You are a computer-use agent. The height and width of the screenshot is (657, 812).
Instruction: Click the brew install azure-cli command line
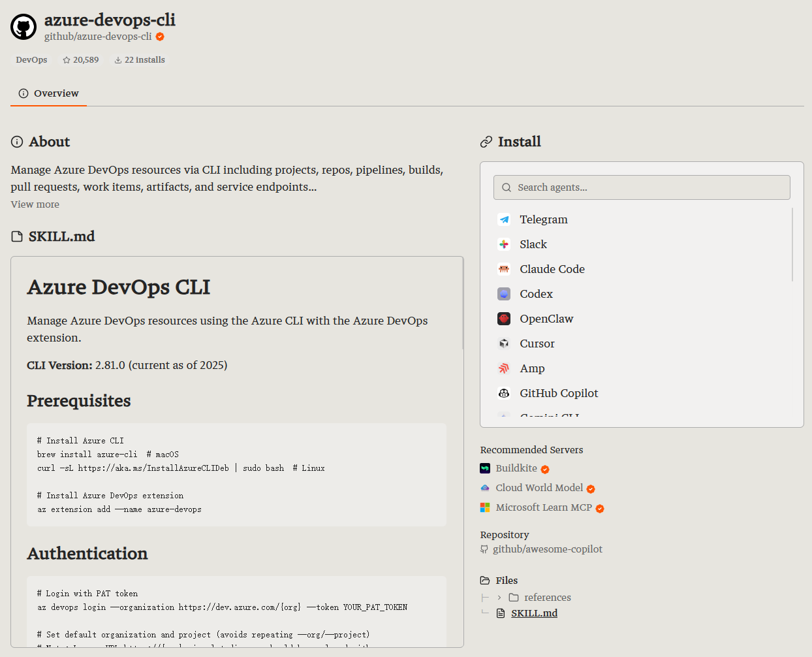tap(108, 455)
